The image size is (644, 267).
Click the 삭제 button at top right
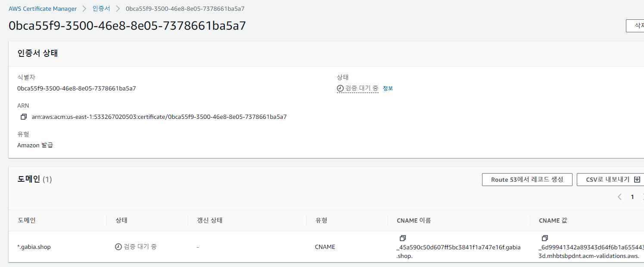635,26
